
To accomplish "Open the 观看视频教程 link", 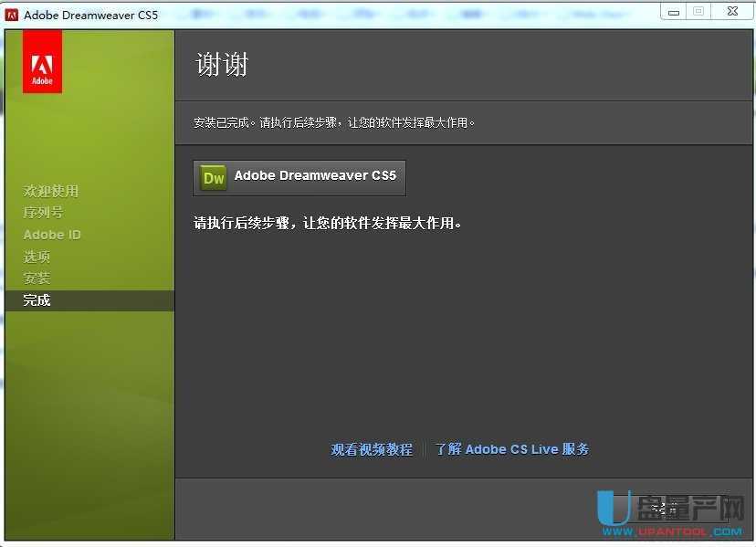I will pyautogui.click(x=371, y=448).
